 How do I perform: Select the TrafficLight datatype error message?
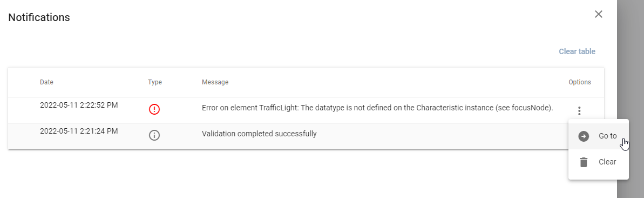pyautogui.click(x=378, y=108)
